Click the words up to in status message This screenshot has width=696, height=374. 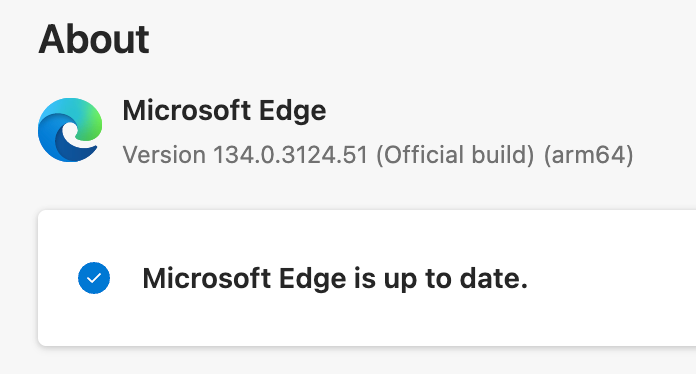415,279
